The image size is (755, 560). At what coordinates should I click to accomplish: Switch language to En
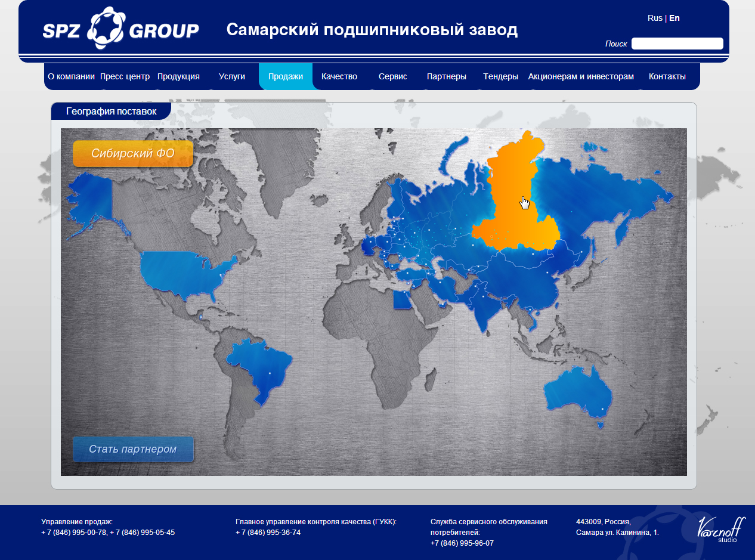674,18
